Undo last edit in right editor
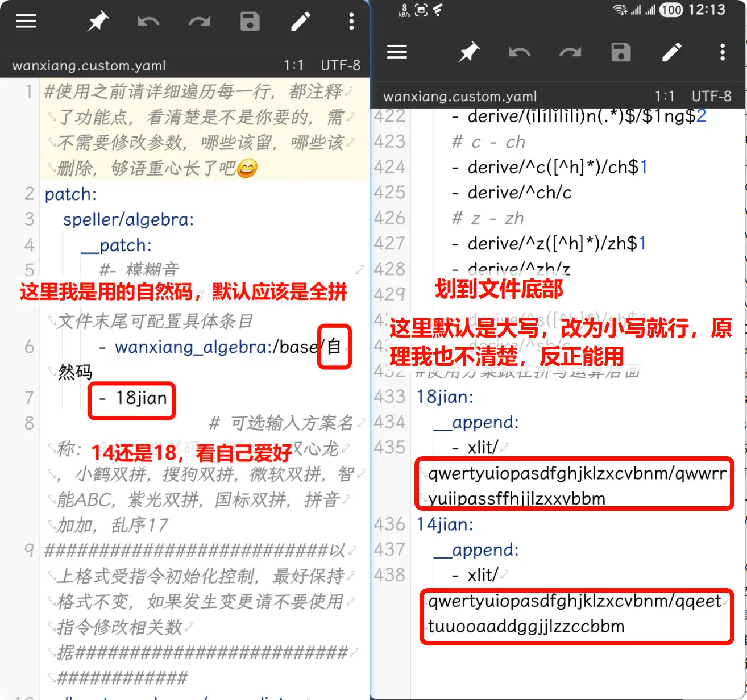This screenshot has height=700, width=747. tap(519, 53)
